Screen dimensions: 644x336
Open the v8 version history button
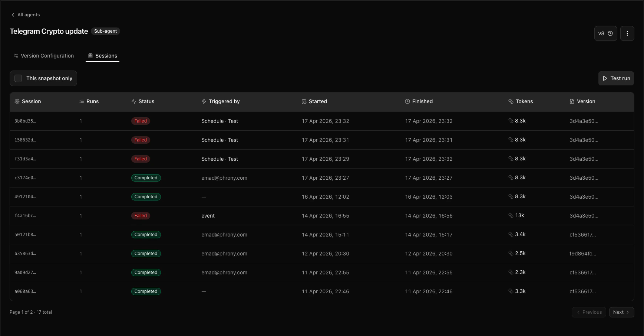[605, 33]
